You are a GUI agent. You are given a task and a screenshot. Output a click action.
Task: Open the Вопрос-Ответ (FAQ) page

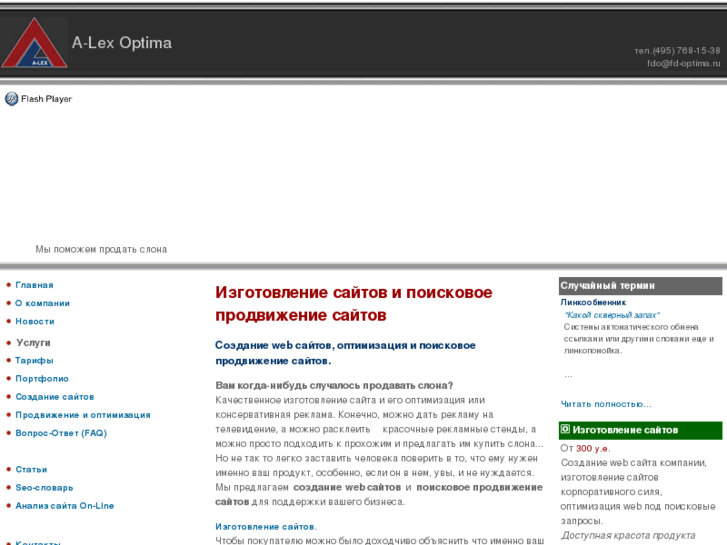(61, 433)
